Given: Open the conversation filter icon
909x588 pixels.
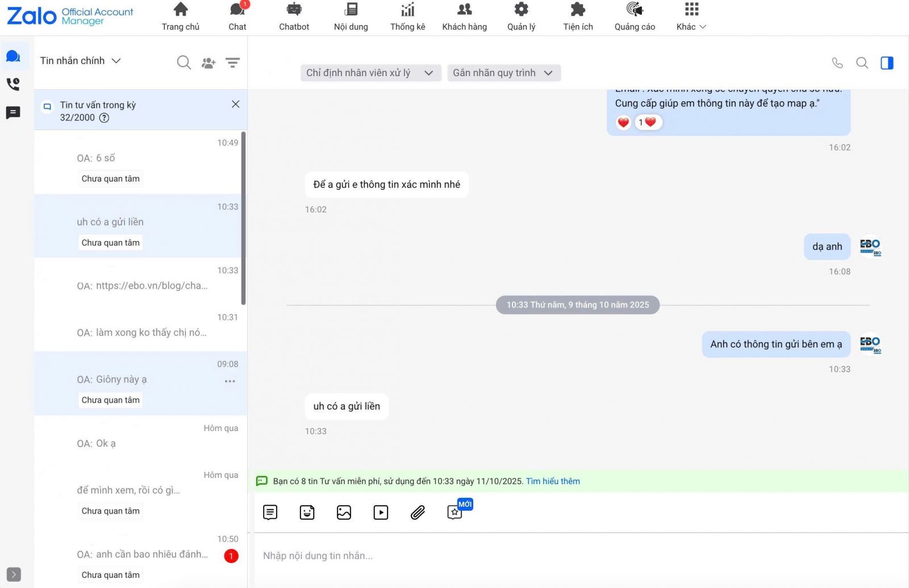Looking at the screenshot, I should (x=232, y=63).
